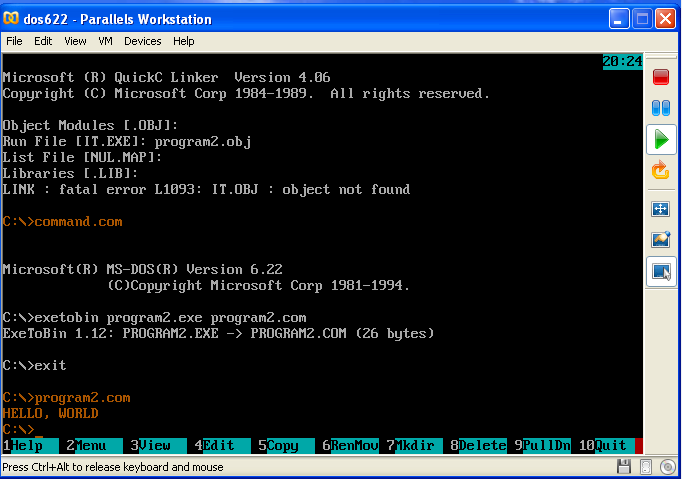Click the Parallels logo in title bar
Image resolution: width=682 pixels, height=479 pixels.
[x=10, y=18]
